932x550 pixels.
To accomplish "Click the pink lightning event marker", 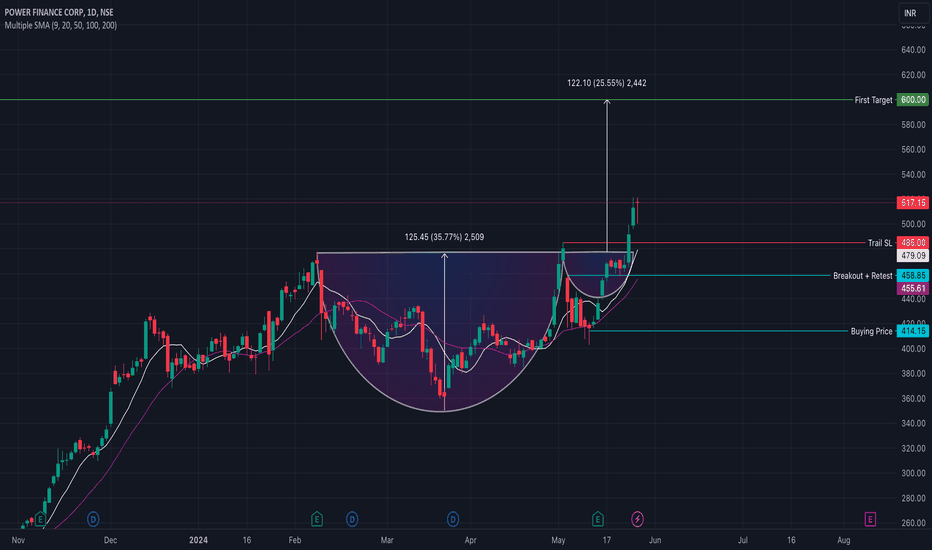I will click(637, 519).
